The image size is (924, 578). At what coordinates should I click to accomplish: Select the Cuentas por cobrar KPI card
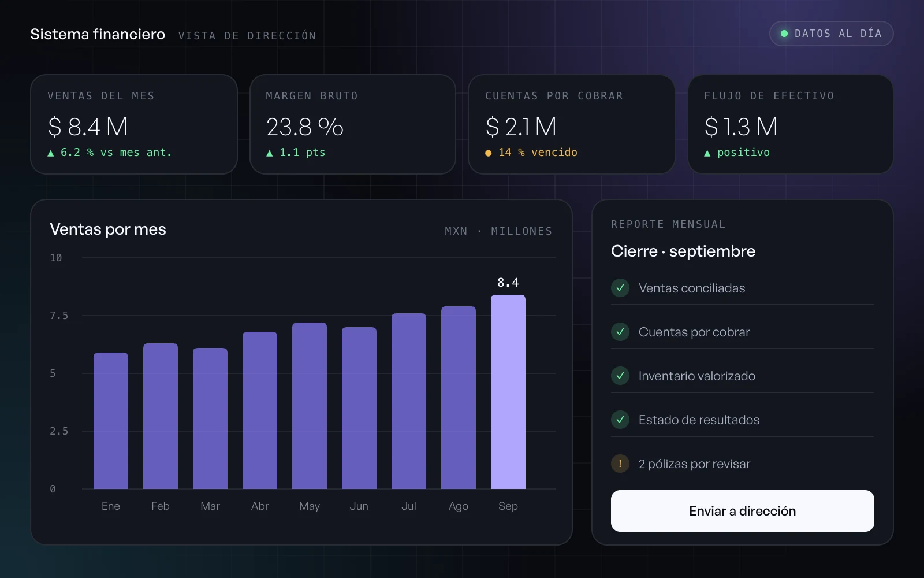[572, 124]
